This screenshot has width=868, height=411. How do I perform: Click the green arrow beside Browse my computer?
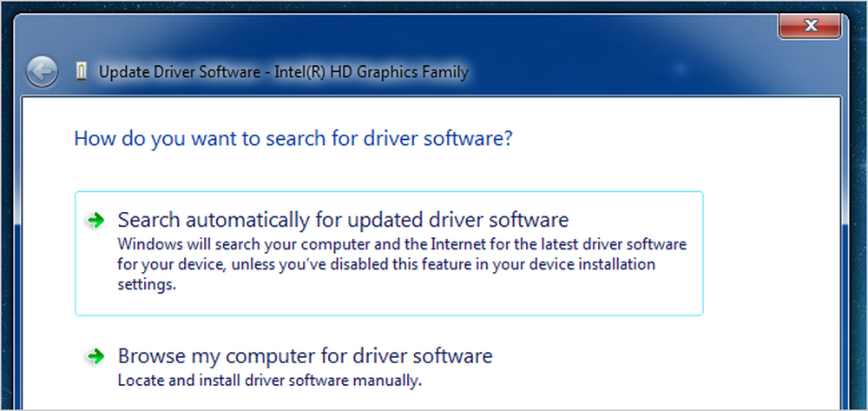[x=95, y=357]
